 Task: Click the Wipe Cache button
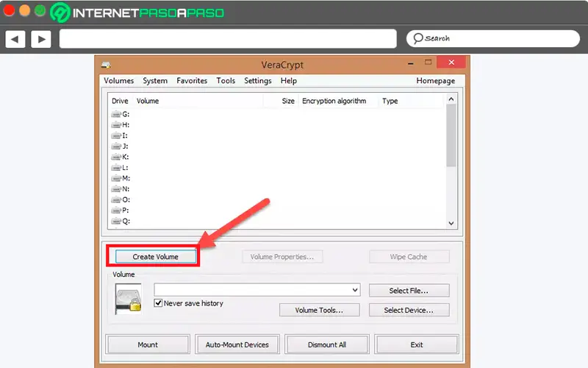[x=409, y=257]
